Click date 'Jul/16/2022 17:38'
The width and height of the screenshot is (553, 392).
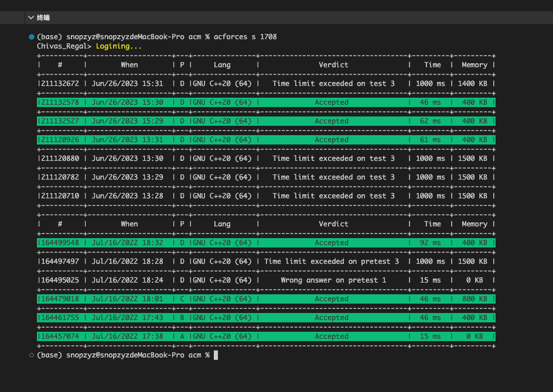click(x=127, y=336)
